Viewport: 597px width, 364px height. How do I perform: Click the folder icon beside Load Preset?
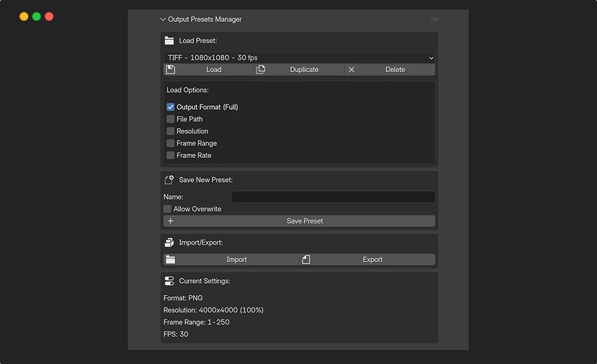click(x=168, y=40)
